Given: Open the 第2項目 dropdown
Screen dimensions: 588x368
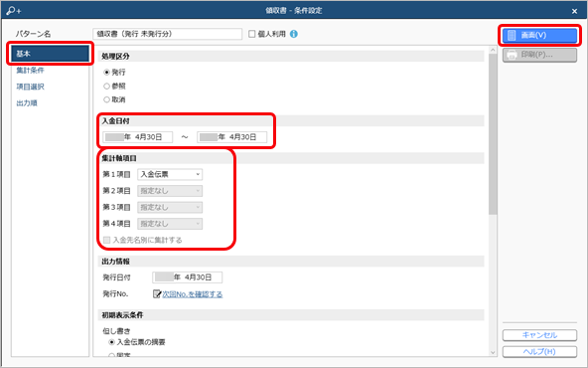Looking at the screenshot, I should tap(170, 191).
